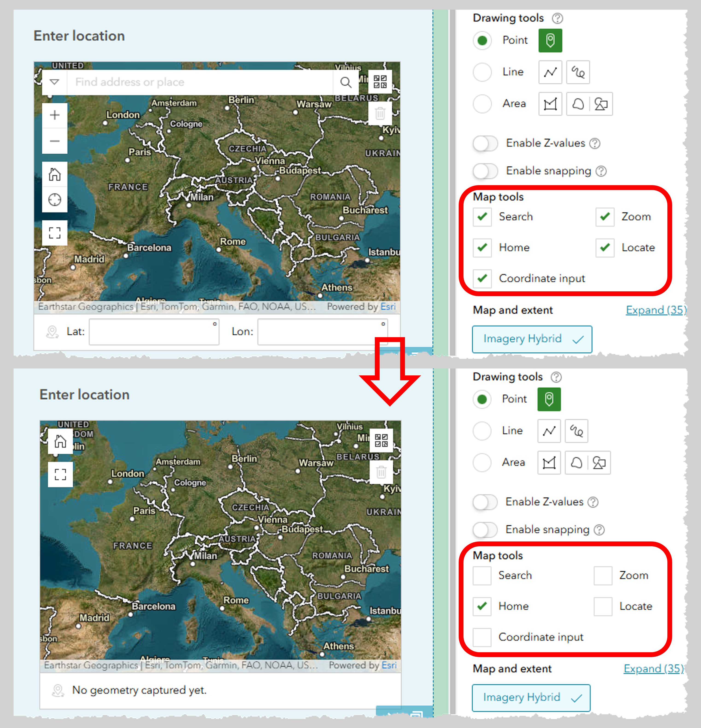Select the freehand line drawing icon

pos(578,72)
